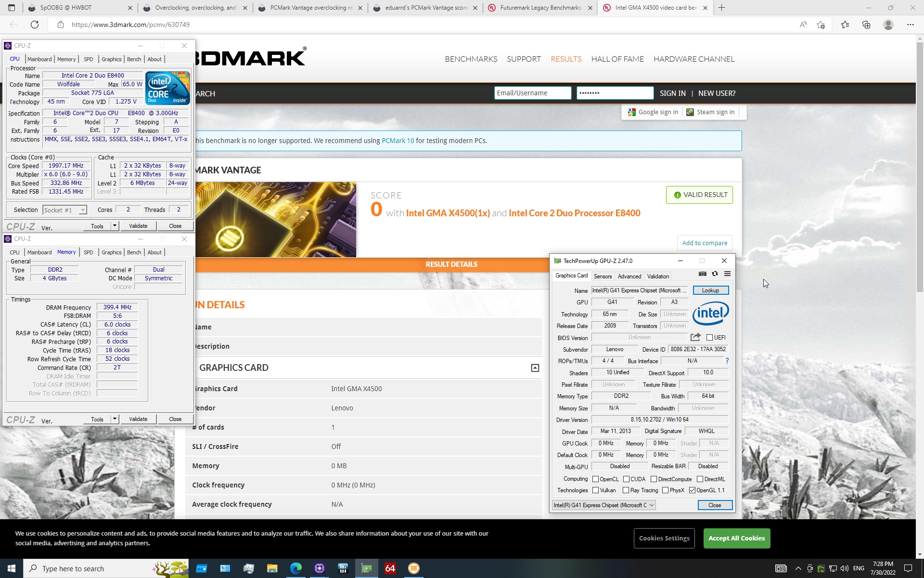Toggle the UEFI checkbox in GPU-Z
Screen dimensions: 924x578
(709, 338)
